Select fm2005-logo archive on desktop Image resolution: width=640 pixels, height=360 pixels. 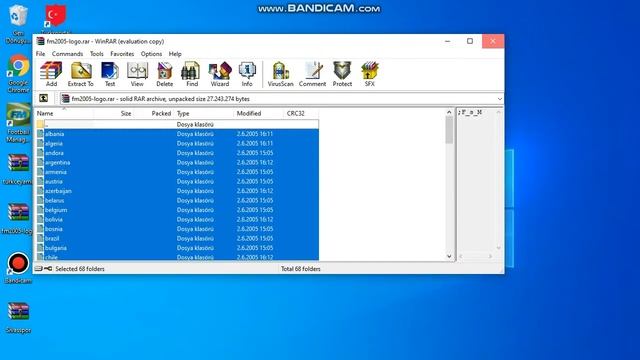click(17, 219)
